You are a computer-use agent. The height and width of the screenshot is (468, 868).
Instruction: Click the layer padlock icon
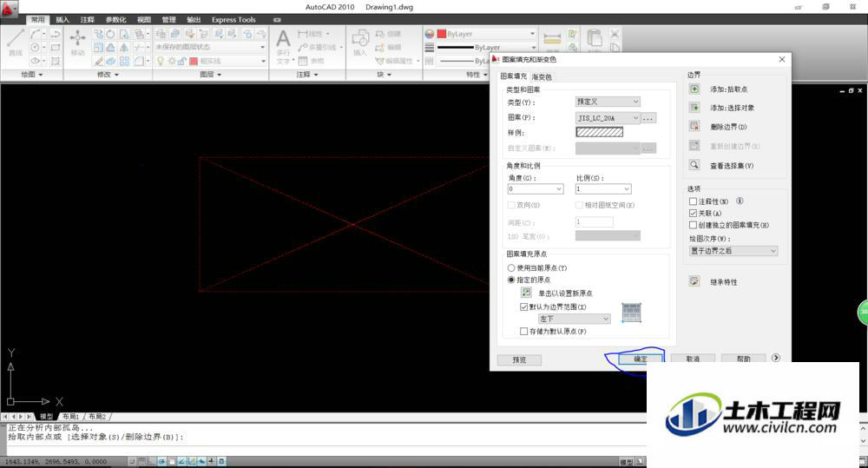[x=181, y=61]
